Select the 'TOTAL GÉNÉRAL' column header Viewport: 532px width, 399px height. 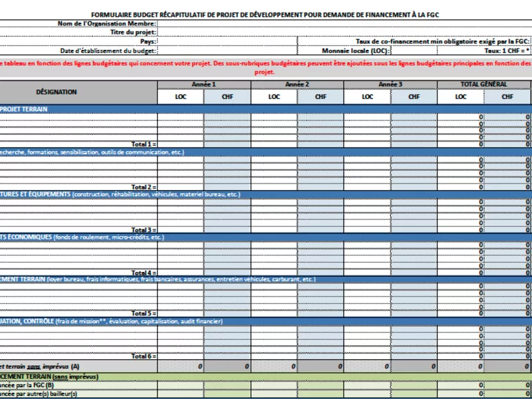coord(484,84)
